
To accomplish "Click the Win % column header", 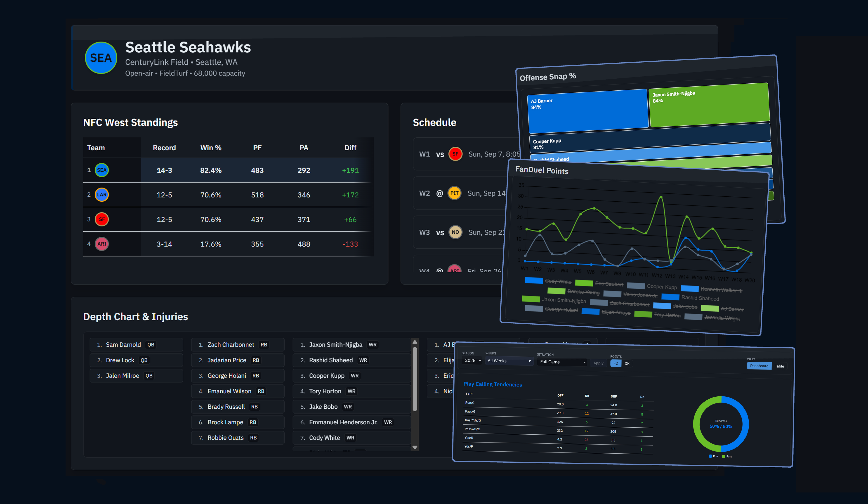I will [211, 148].
